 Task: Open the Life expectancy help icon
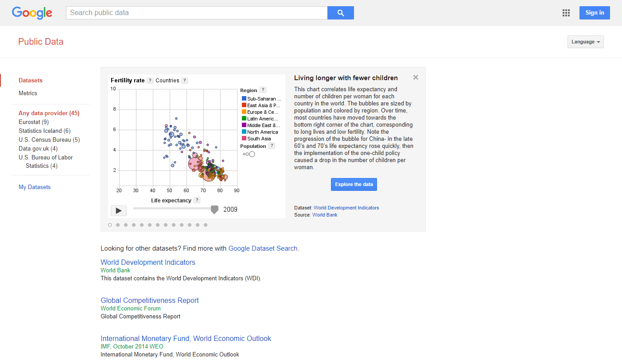tap(197, 200)
